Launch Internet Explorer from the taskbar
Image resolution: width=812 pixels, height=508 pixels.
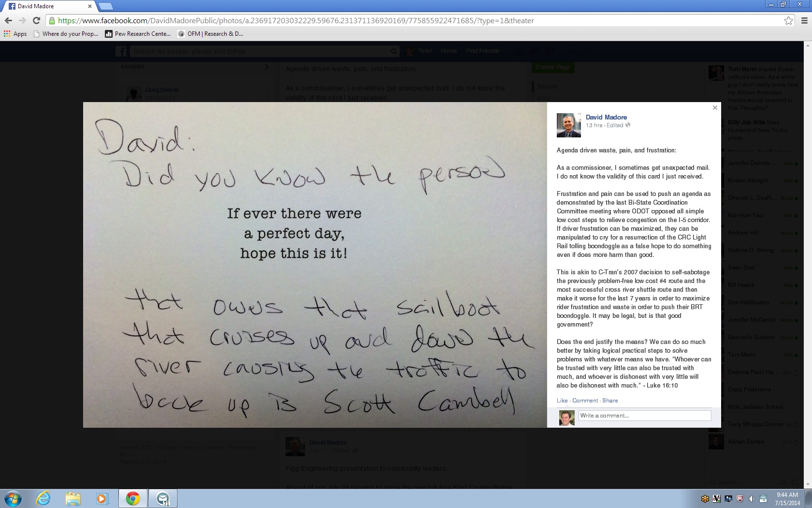coord(43,498)
